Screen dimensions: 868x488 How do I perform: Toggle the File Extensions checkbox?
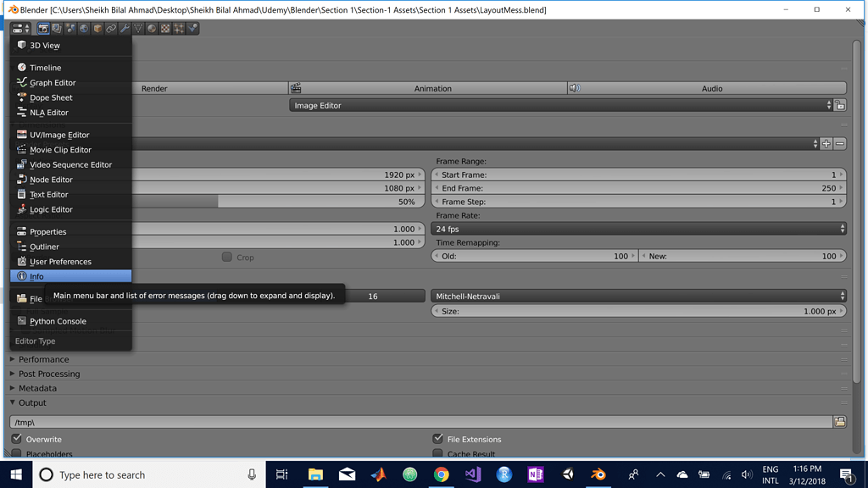pyautogui.click(x=438, y=439)
